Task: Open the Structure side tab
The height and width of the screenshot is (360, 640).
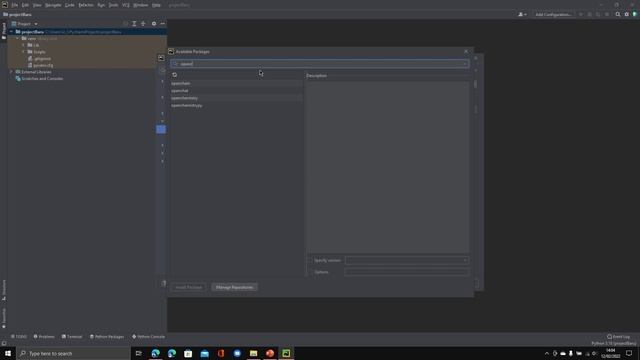Action: 4,290
